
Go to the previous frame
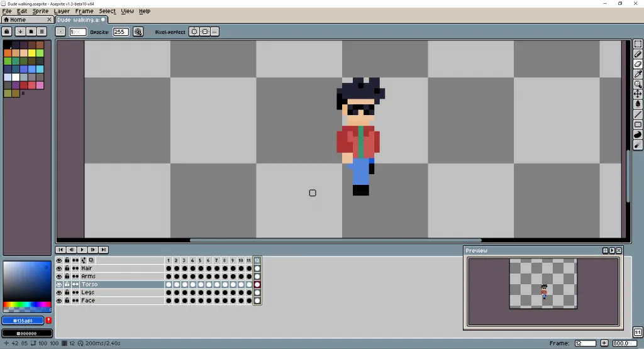[71, 250]
